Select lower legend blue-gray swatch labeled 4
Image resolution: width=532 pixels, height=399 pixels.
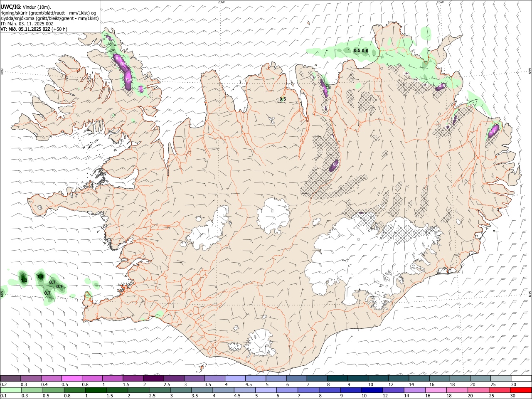[x=223, y=390]
